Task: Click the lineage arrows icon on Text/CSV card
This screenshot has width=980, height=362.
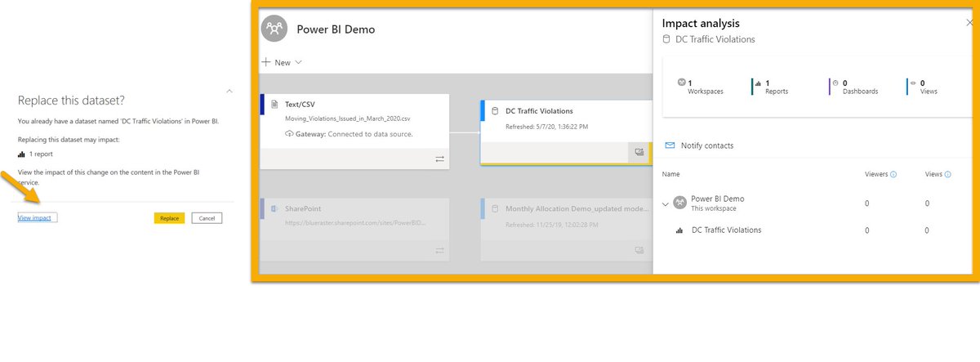Action: (439, 159)
